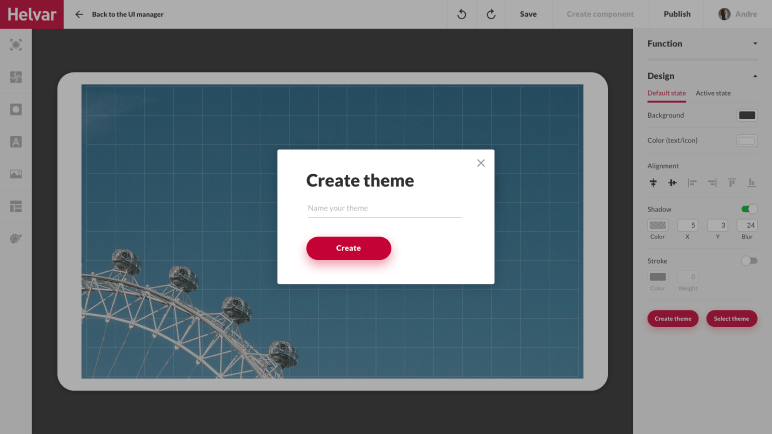Click the 'Create theme' dialog heading
The height and width of the screenshot is (434, 772).
click(x=360, y=180)
